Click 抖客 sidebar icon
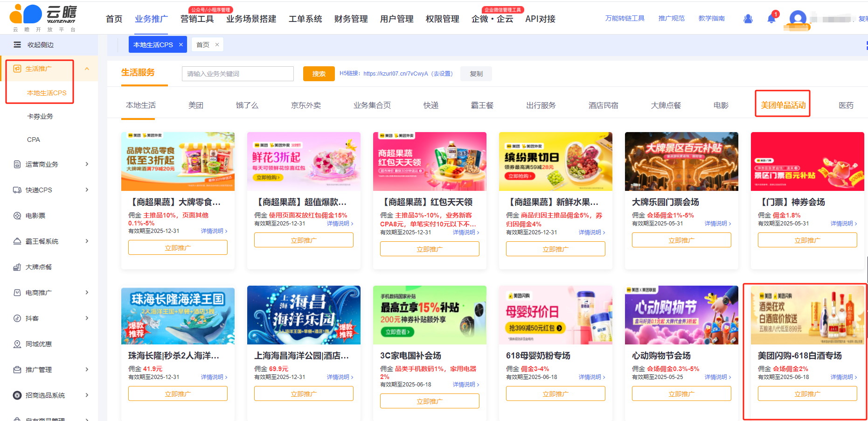This screenshot has width=868, height=421. pos(17,318)
